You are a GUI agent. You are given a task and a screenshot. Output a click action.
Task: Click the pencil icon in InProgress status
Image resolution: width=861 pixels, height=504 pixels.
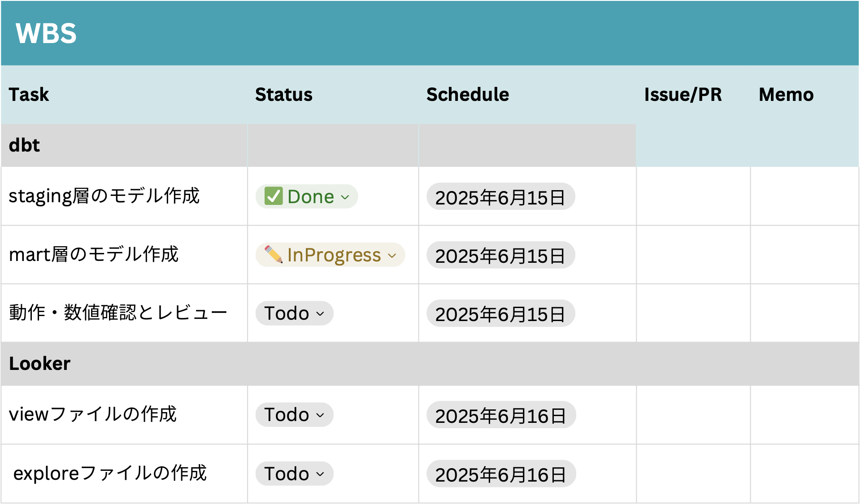(274, 254)
